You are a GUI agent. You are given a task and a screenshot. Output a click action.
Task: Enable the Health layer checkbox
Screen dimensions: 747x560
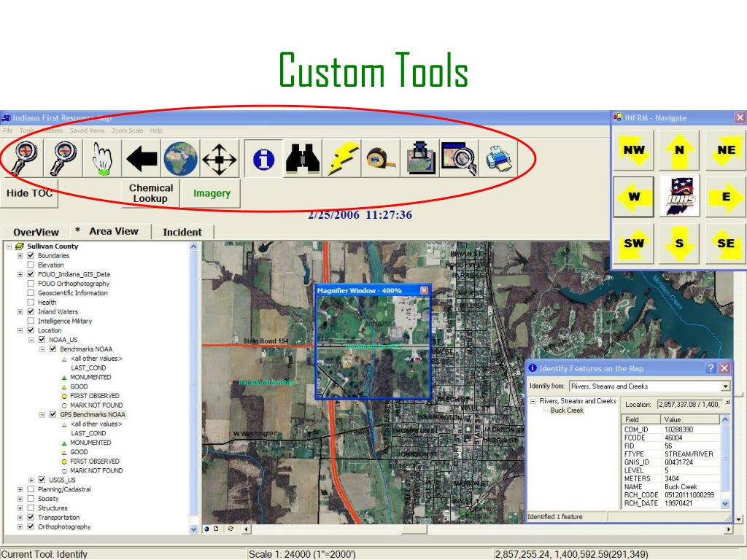31,303
